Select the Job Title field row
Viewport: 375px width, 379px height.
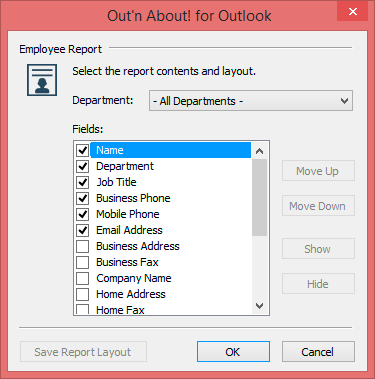point(171,182)
